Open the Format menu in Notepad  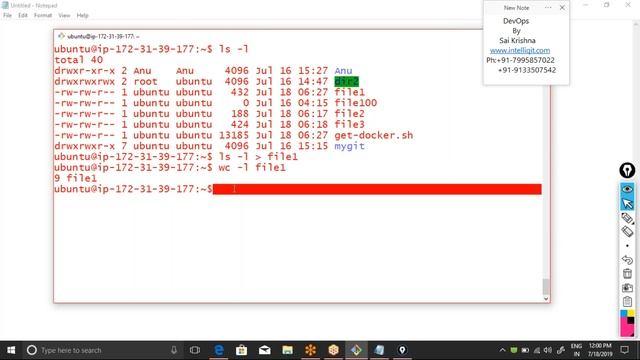tap(43, 15)
